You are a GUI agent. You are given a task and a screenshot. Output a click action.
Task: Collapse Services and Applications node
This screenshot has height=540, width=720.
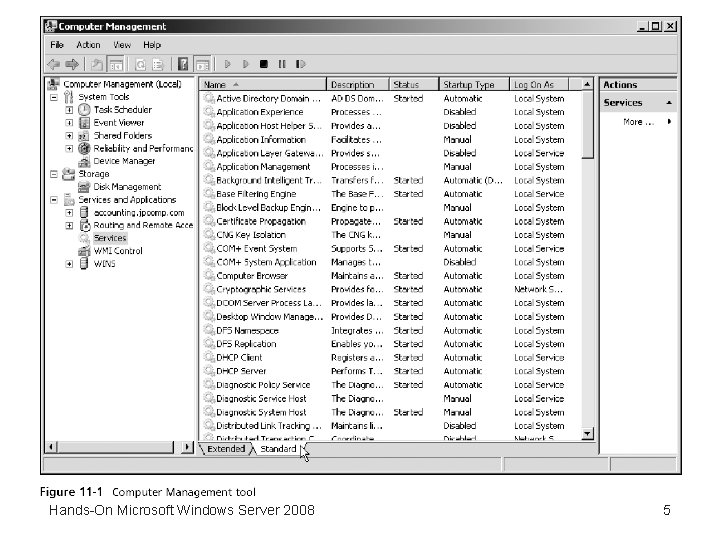click(54, 200)
